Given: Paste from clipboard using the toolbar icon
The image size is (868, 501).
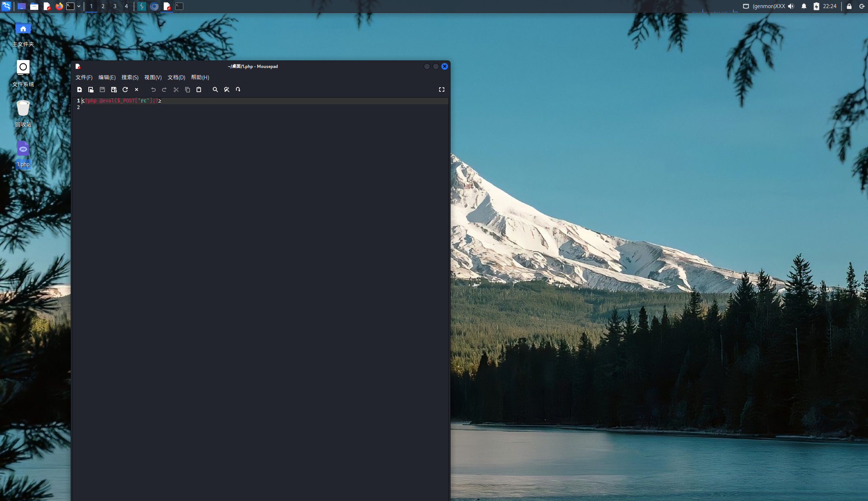Looking at the screenshot, I should tap(199, 90).
